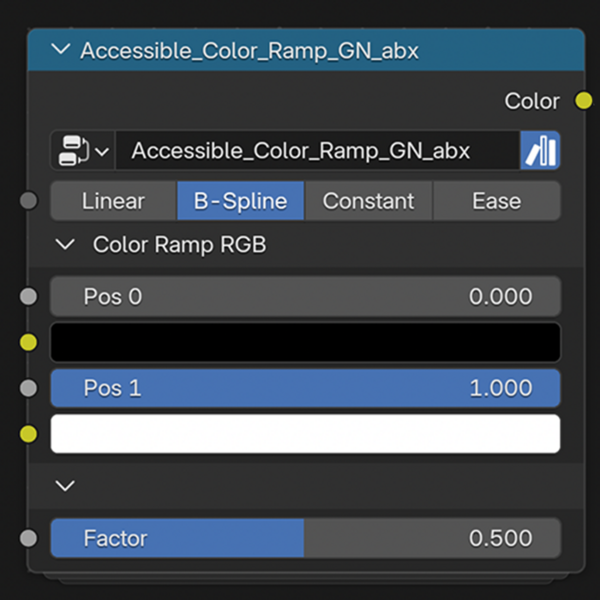Click the Pos 1 input socket
Screen dimensions: 600x600
point(29,388)
